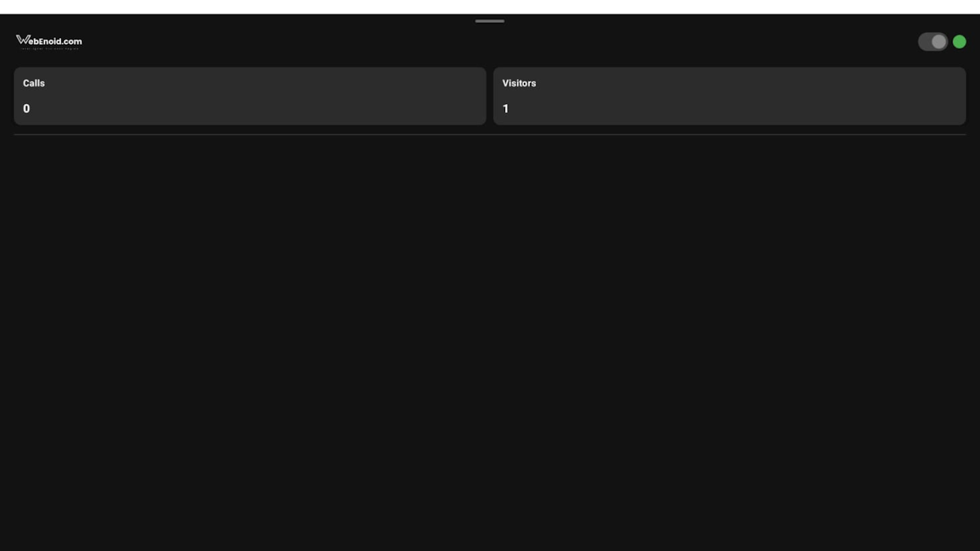Click the tagline beneath the WebEnoid logo
980x551 pixels.
point(50,48)
